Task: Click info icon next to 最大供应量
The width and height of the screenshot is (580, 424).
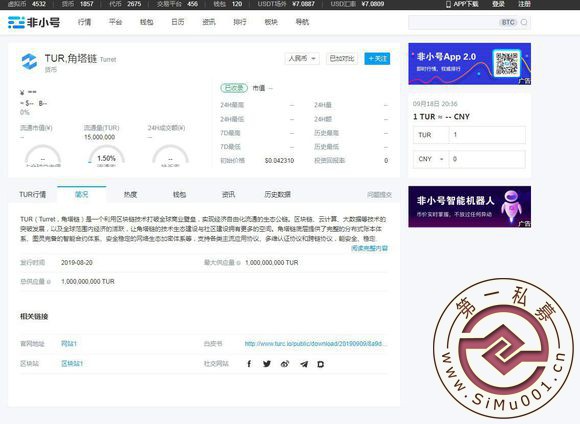Action: 239,263
